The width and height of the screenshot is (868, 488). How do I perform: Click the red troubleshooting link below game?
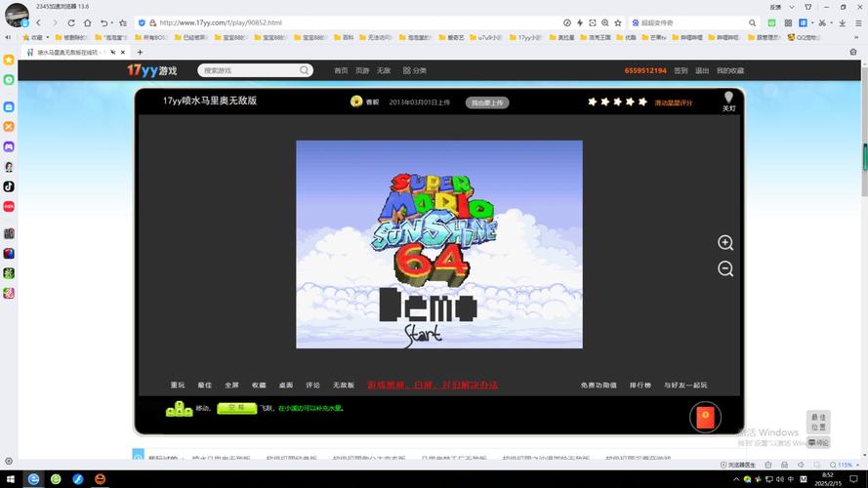[433, 385]
